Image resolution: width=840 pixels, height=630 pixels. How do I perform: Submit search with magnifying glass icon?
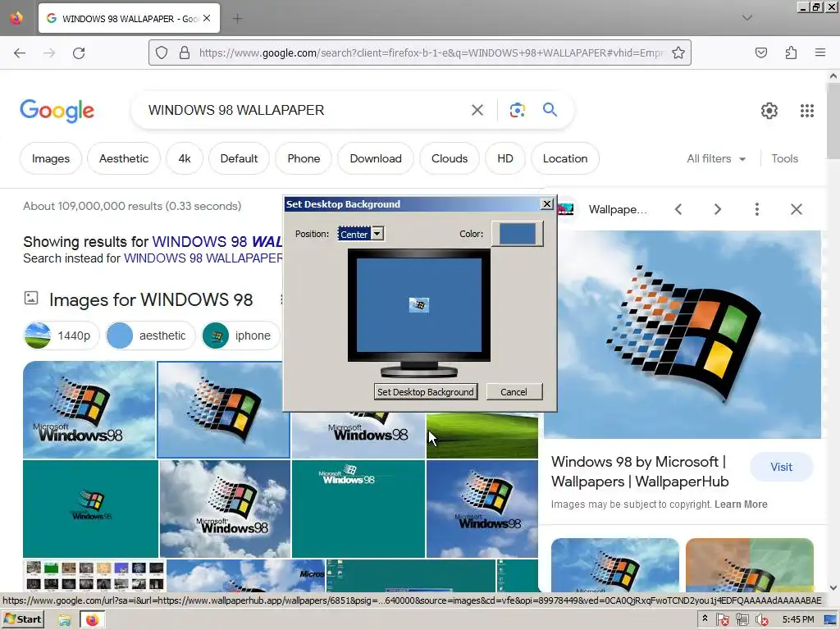point(550,110)
